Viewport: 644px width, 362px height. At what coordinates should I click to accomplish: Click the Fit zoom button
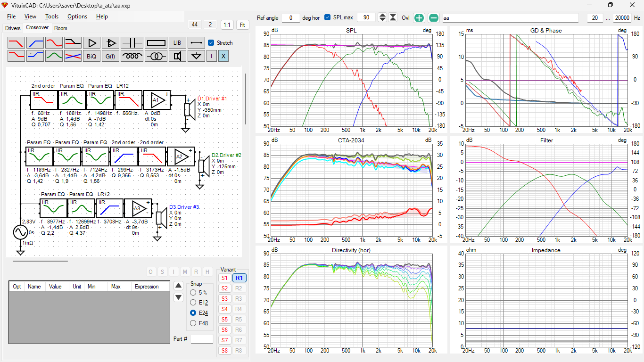tap(243, 25)
